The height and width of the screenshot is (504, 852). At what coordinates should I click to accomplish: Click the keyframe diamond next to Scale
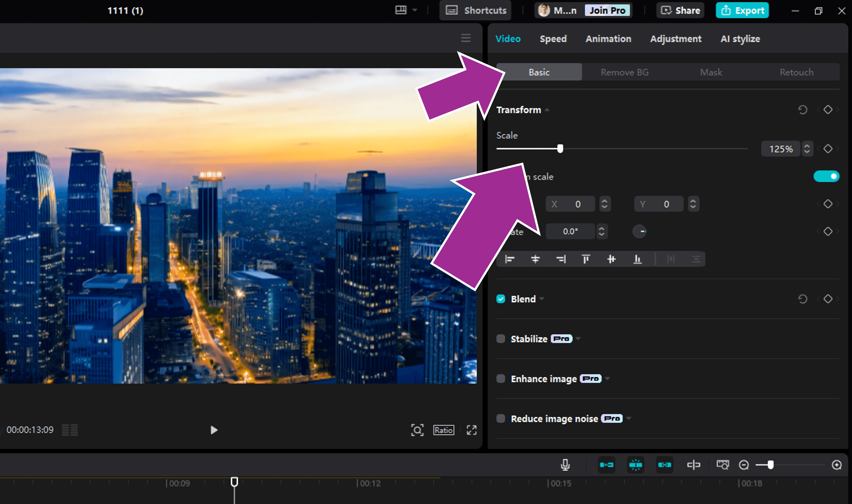828,149
